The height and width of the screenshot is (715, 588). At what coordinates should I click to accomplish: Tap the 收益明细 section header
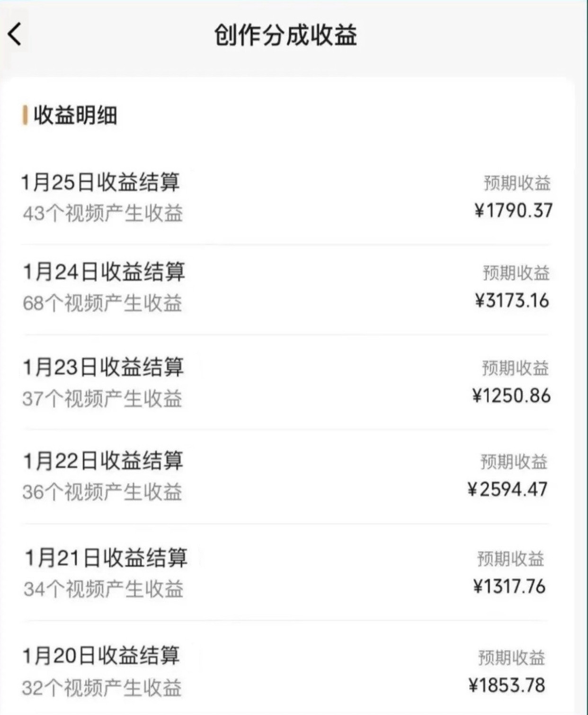[x=75, y=115]
